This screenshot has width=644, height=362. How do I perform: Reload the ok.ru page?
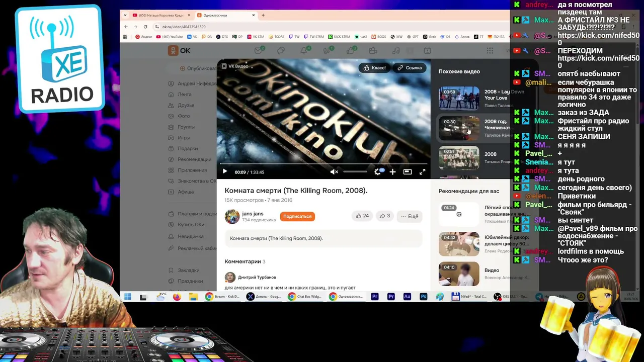145,27
